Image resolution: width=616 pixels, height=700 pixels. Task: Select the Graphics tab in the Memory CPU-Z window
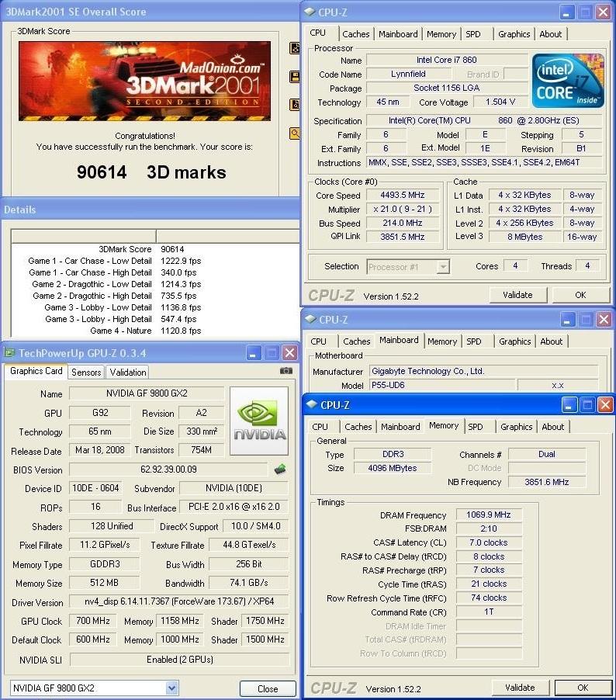(517, 427)
